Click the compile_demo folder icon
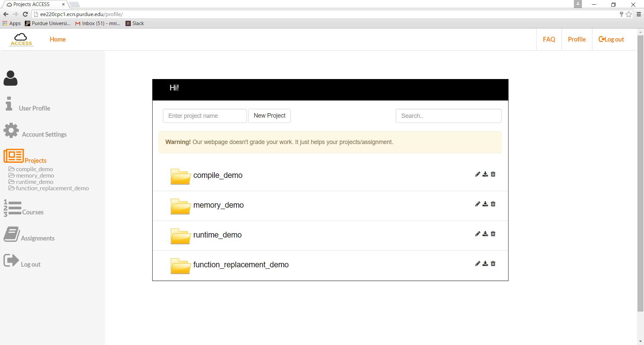Viewport: 644px width, 345px height. (180, 177)
